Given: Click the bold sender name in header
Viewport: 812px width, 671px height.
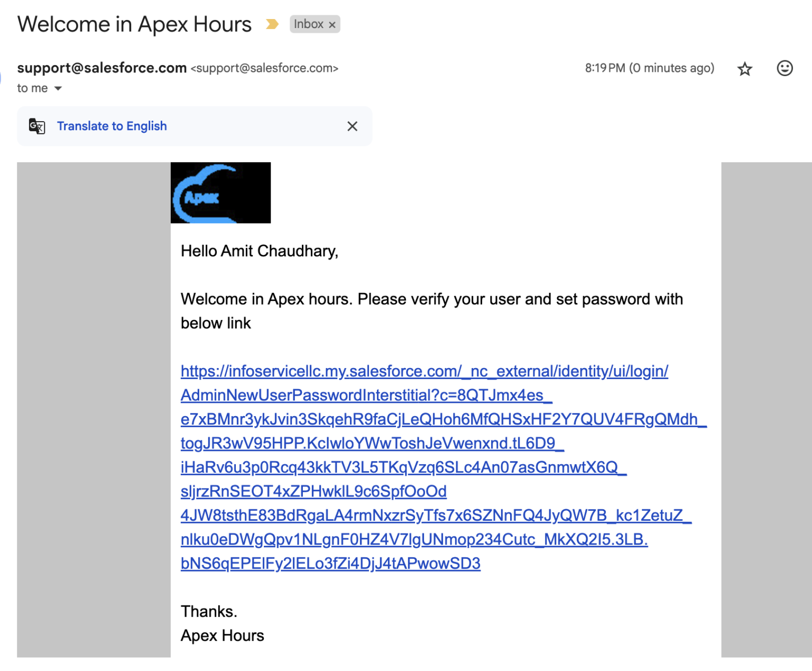Looking at the screenshot, I should tap(101, 68).
